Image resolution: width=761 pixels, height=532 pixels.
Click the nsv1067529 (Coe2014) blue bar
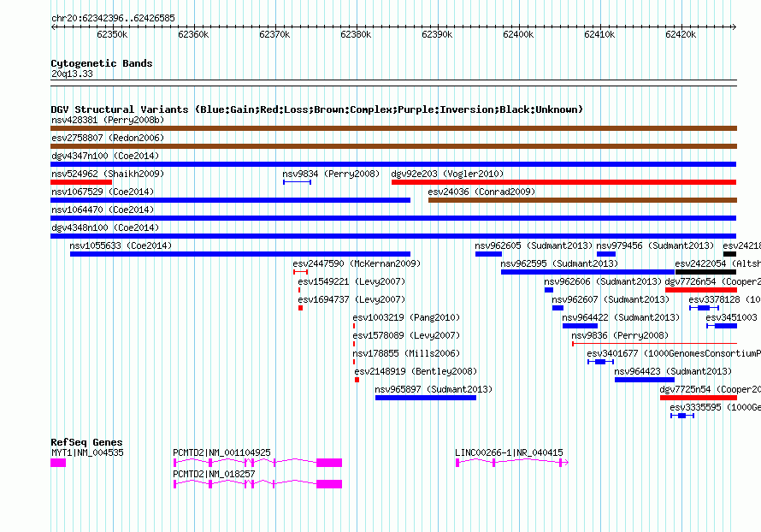(x=231, y=200)
